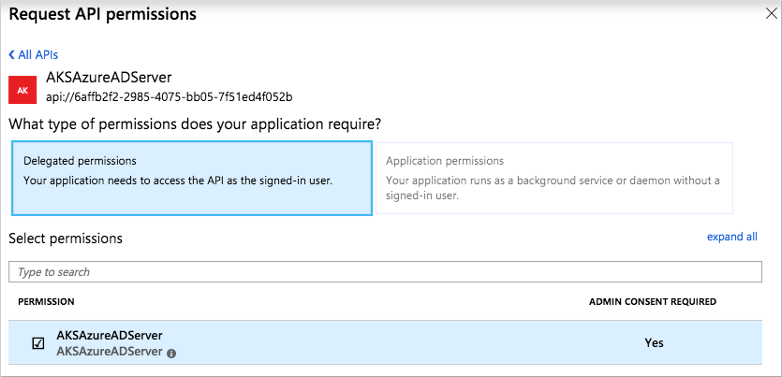This screenshot has height=377, width=782.
Task: Go back to All APIs
Action: (x=33, y=55)
